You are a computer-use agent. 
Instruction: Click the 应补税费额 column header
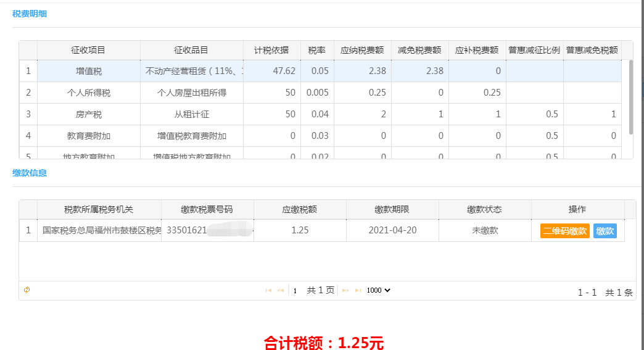coord(477,50)
